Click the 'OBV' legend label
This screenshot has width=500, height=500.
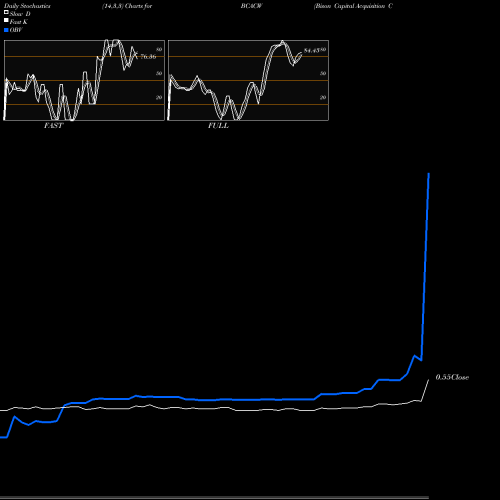click(16, 30)
